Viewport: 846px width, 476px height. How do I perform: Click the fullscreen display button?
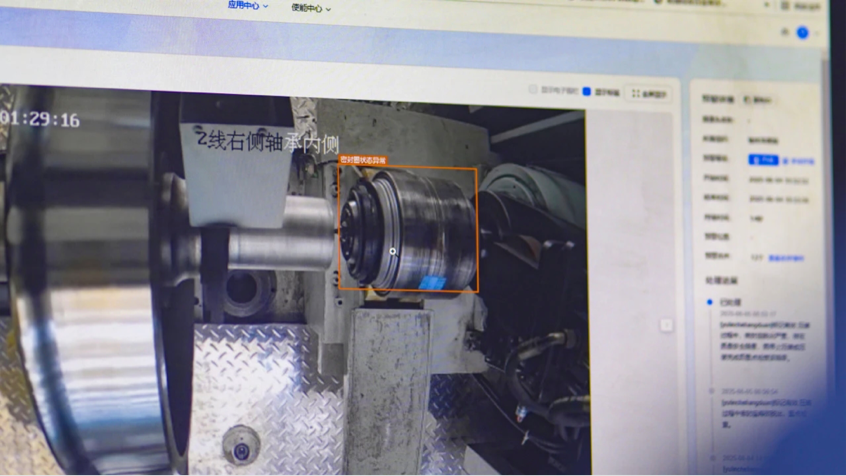[x=649, y=93]
